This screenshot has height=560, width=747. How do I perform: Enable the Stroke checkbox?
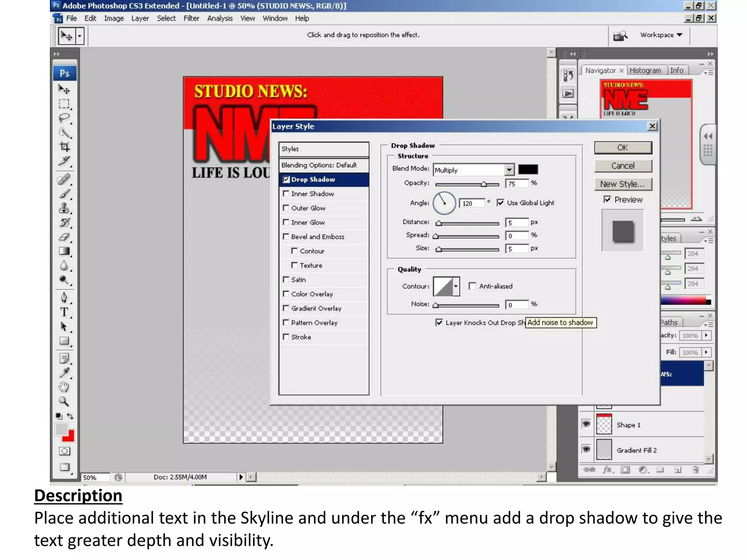click(286, 337)
